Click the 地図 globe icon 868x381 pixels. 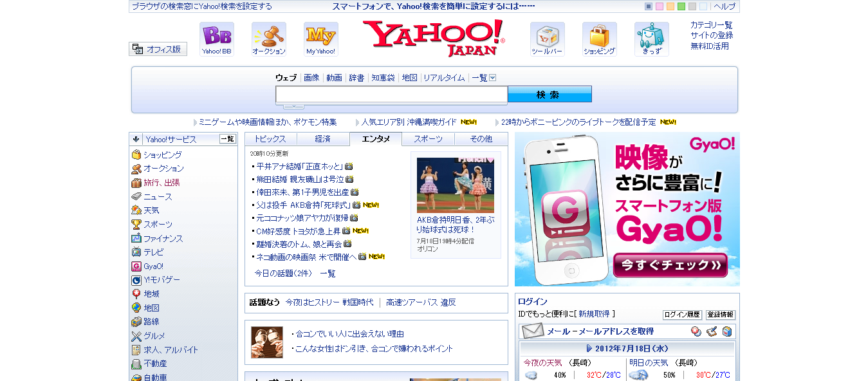[x=136, y=308]
